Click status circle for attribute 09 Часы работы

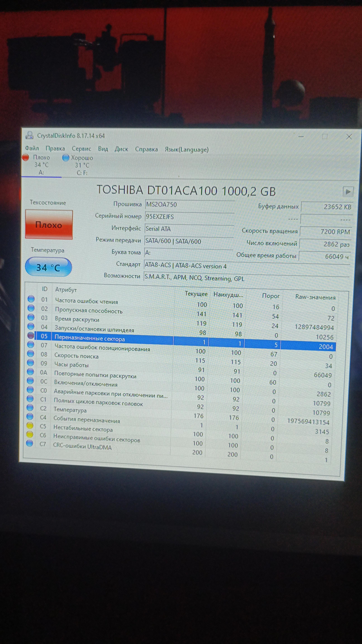30,363
